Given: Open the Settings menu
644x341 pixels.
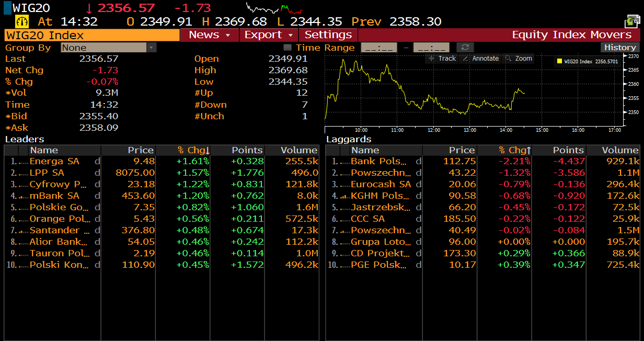Looking at the screenshot, I should (x=328, y=35).
